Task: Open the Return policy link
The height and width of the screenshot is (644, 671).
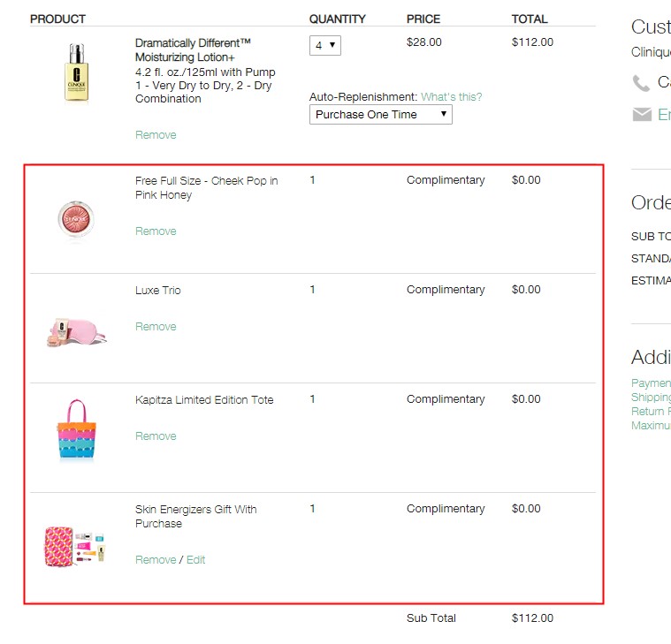Action: [652, 412]
